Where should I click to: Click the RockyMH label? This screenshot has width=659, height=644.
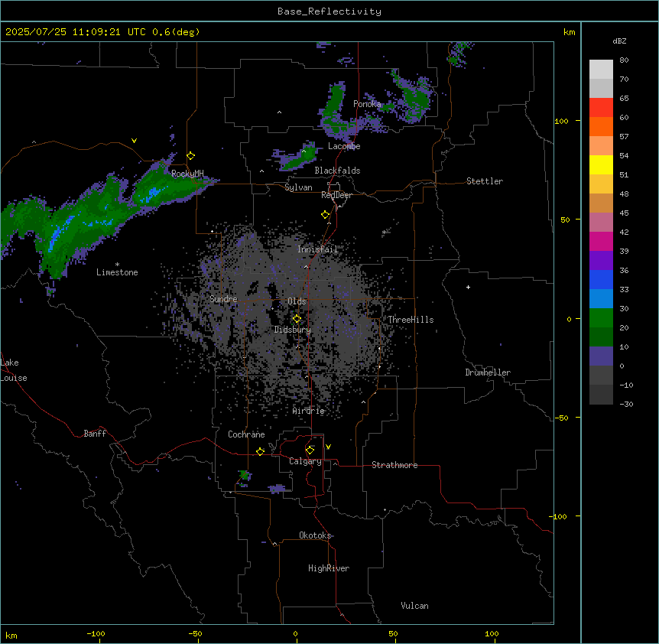(x=187, y=174)
